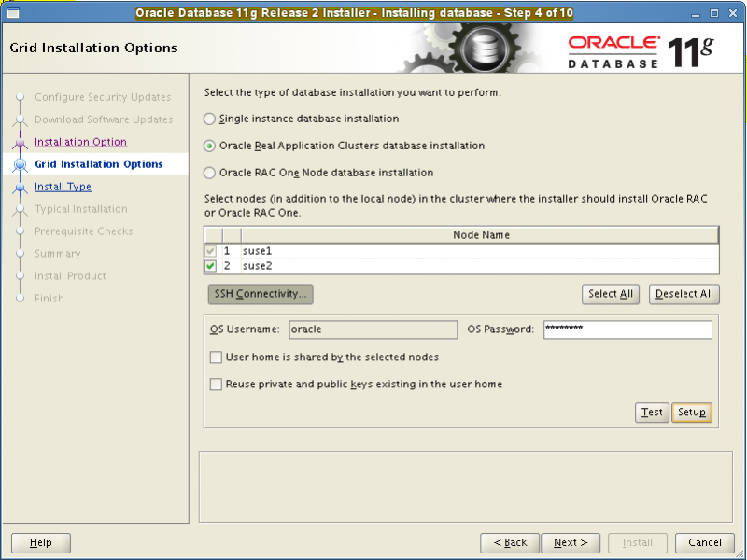The image size is (747, 560).
Task: Check "Reuse private and public keys" option
Action: click(x=216, y=384)
